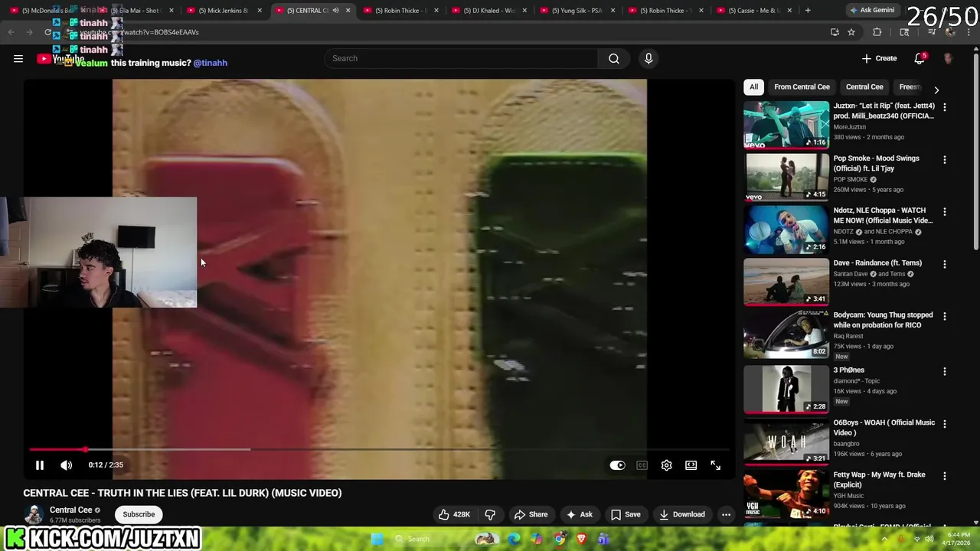Image resolution: width=980 pixels, height=551 pixels.
Task: Open options for Ndotz WATCH ME NOW
Action: click(x=944, y=212)
